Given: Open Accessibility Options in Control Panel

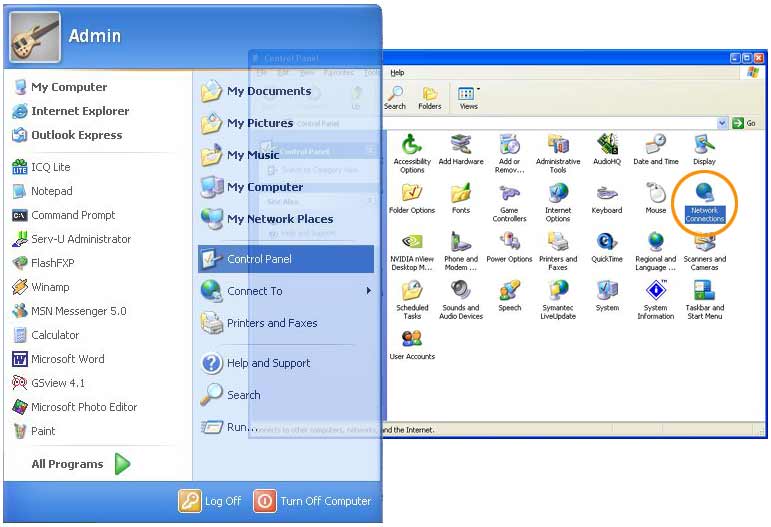Looking at the screenshot, I should point(412,153).
